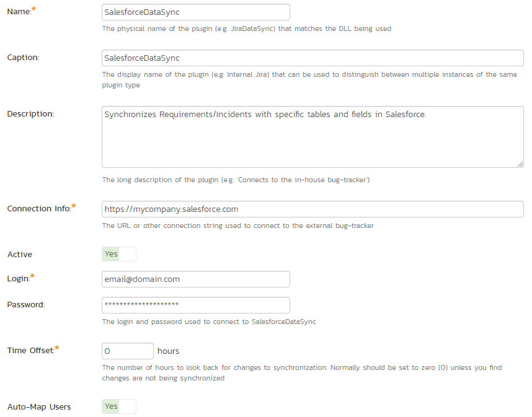Click the Connection Info URL field
Image resolution: width=532 pixels, height=417 pixels.
(x=313, y=209)
